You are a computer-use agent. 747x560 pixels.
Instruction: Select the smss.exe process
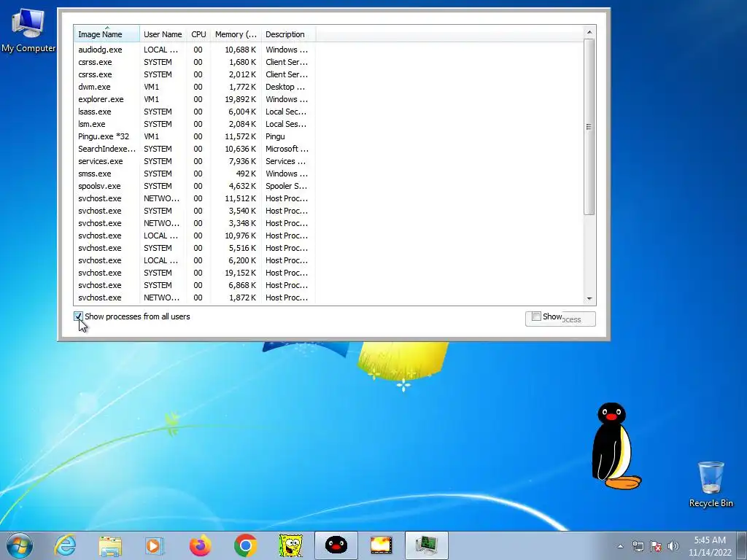[194, 174]
